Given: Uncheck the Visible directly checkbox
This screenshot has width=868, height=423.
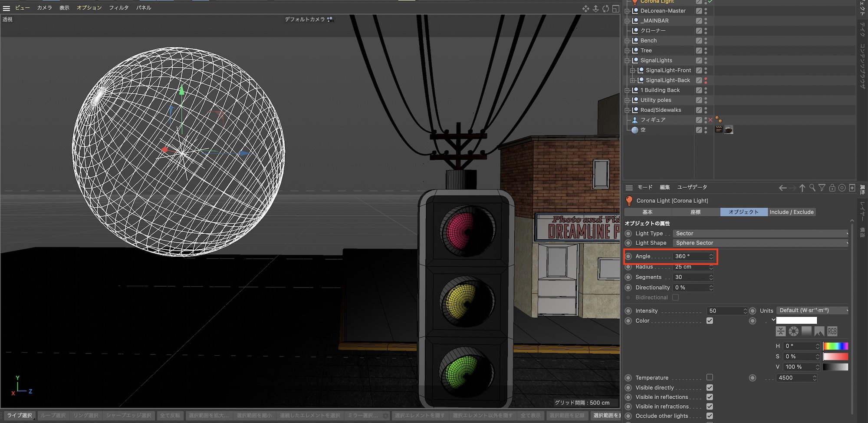Looking at the screenshot, I should tap(710, 387).
